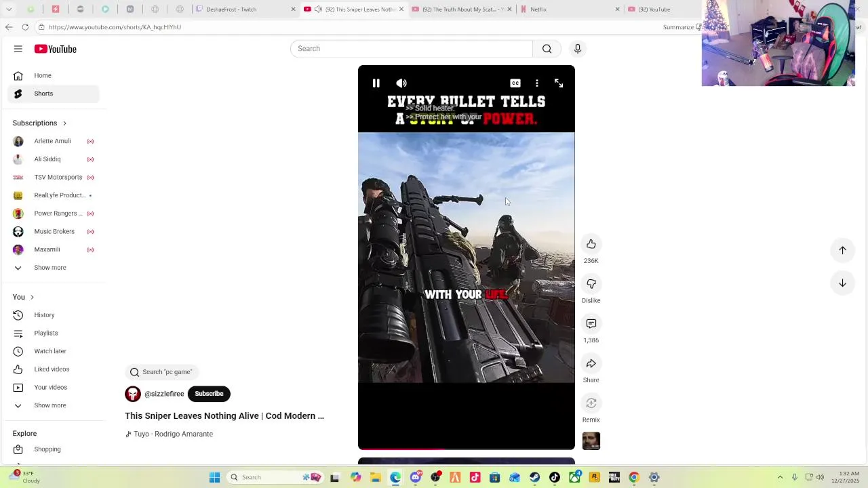Open the weather widget showing 33°F

tap(27, 477)
